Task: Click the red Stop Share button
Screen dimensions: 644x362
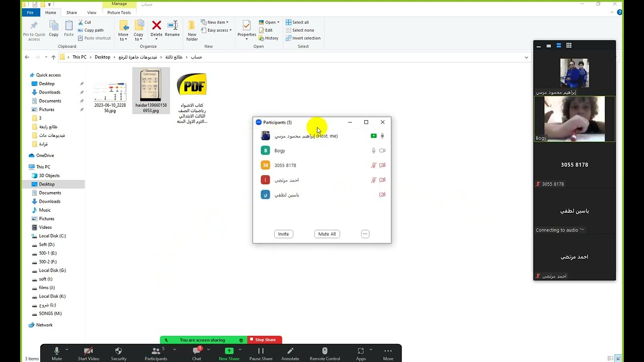Action: point(265,340)
